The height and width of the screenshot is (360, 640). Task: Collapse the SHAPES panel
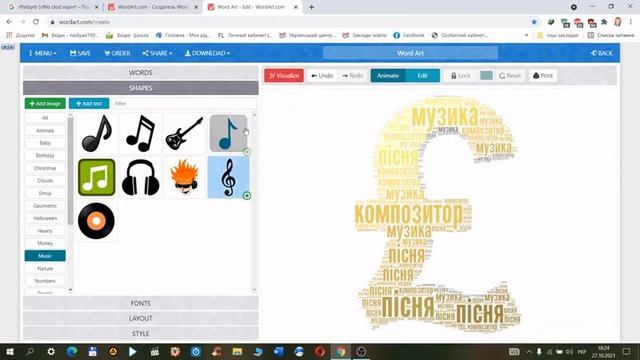(140, 88)
